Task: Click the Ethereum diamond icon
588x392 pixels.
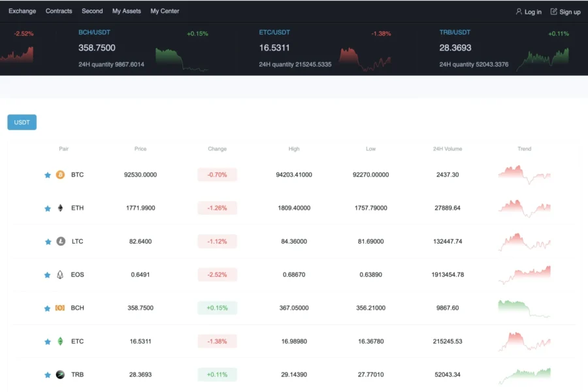Action: point(60,208)
